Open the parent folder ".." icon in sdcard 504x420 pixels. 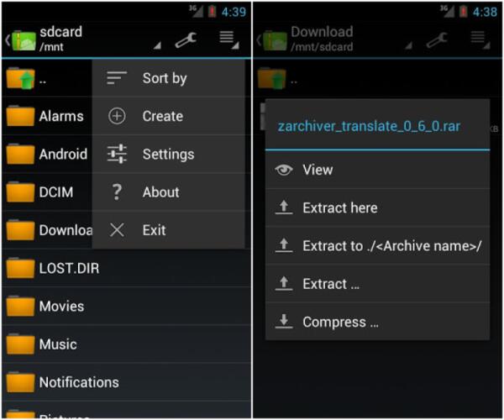(x=20, y=80)
